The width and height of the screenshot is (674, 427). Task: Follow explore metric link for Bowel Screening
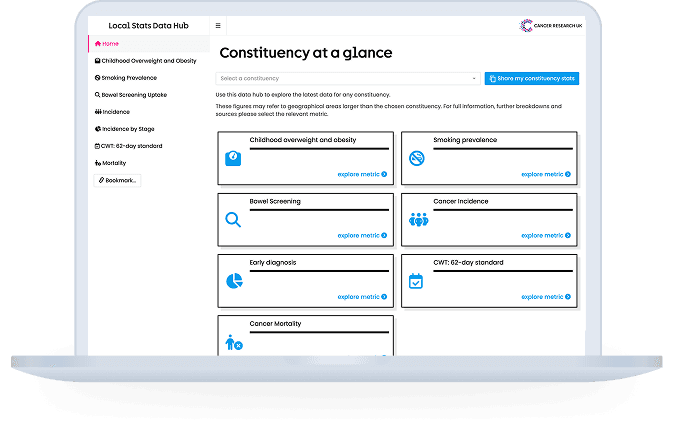click(362, 235)
